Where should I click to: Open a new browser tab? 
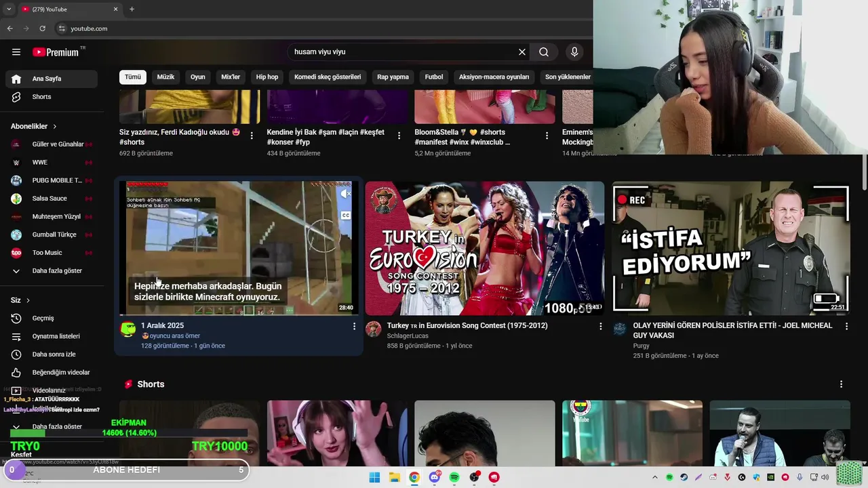pos(132,9)
